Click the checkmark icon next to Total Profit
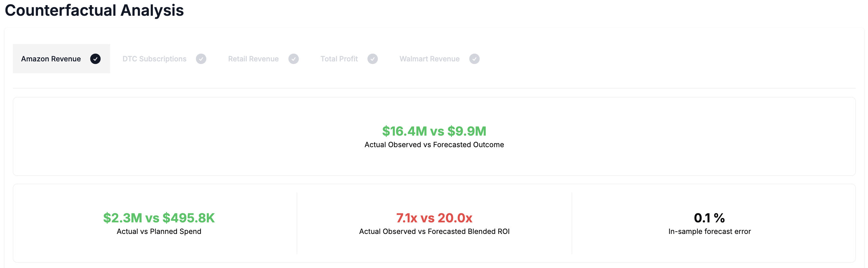This screenshot has width=868, height=268. click(372, 59)
